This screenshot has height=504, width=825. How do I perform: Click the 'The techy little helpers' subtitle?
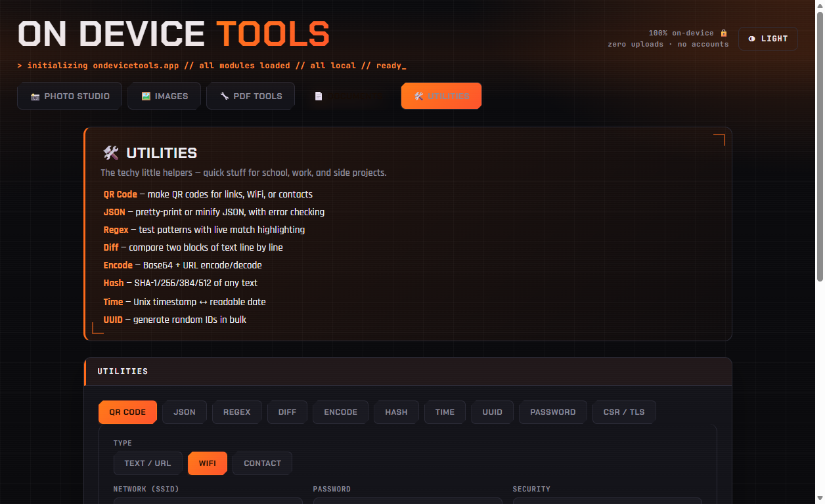point(244,173)
